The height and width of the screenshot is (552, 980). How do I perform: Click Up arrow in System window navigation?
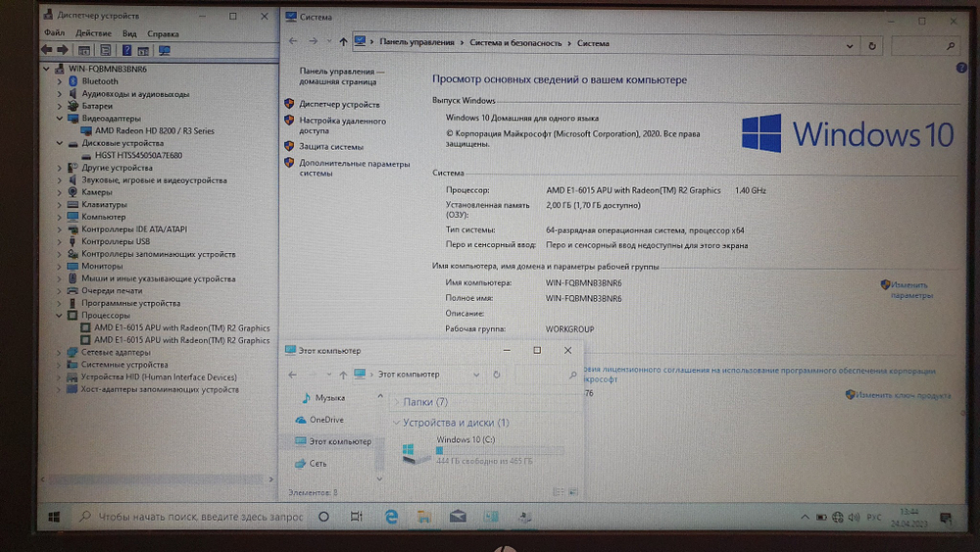[343, 42]
